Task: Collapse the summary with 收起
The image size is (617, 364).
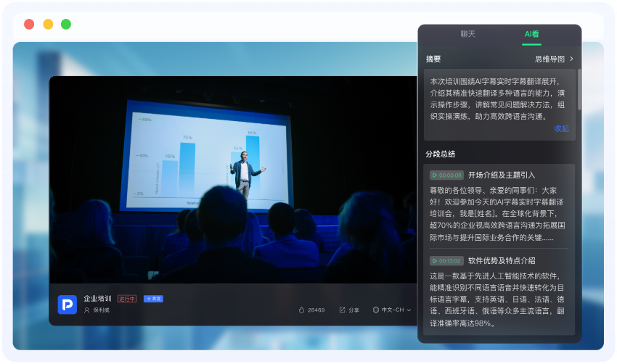Action: pos(561,128)
